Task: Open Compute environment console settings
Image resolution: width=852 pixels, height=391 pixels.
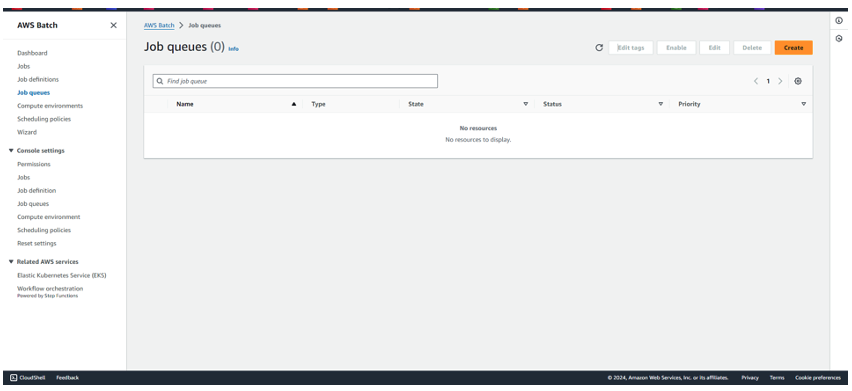Action: pos(49,217)
